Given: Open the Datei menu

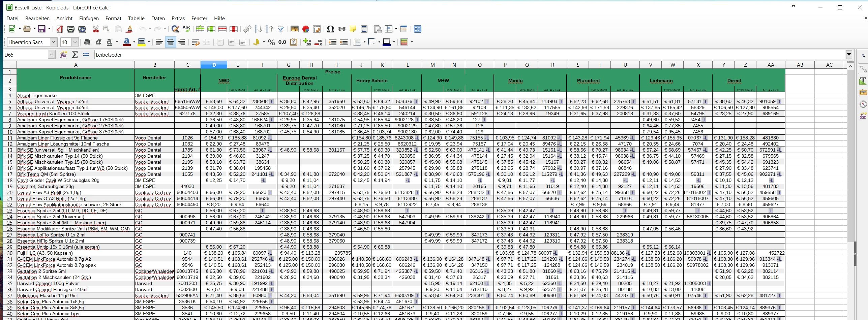Looking at the screenshot, I should tap(12, 19).
